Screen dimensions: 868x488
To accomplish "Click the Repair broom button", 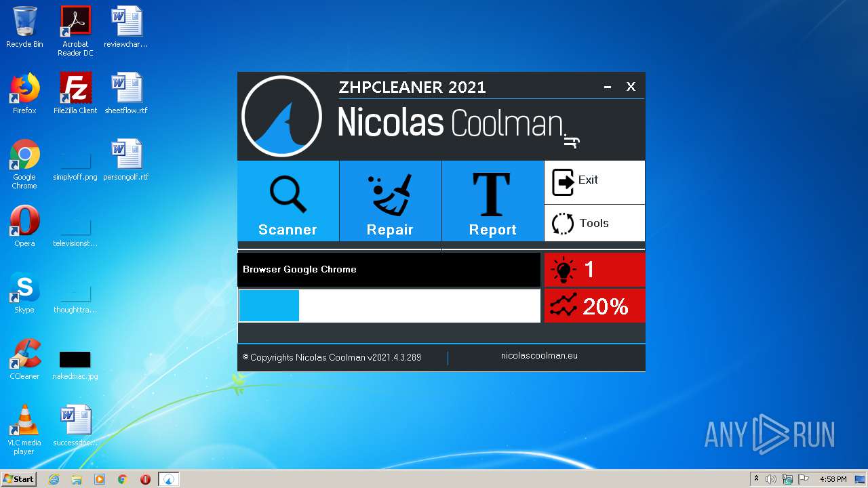I will coord(390,201).
